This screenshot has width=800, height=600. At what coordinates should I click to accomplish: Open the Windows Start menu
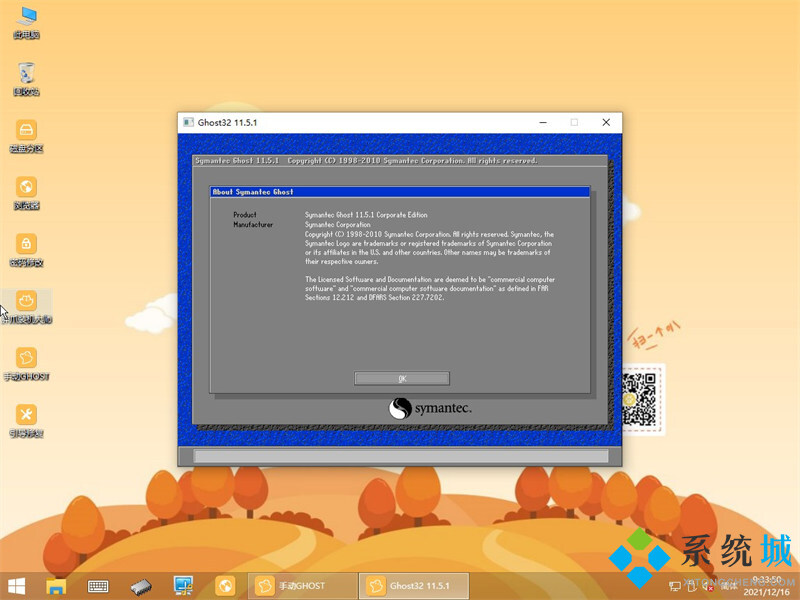click(16, 586)
